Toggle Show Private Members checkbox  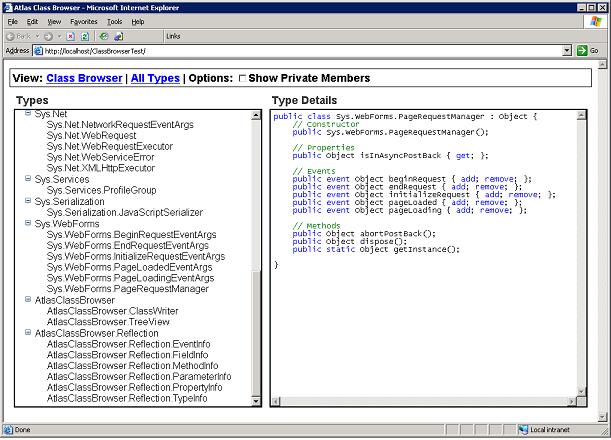coord(242,78)
